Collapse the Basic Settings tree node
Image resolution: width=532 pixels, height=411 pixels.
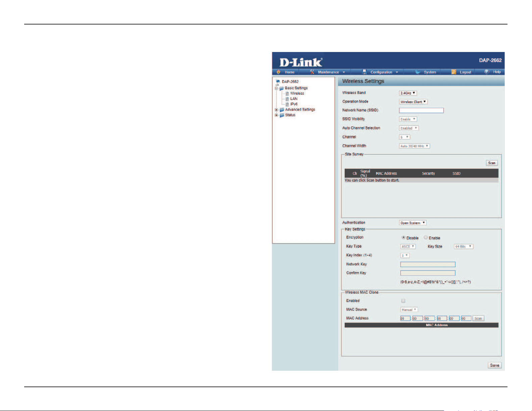[277, 89]
